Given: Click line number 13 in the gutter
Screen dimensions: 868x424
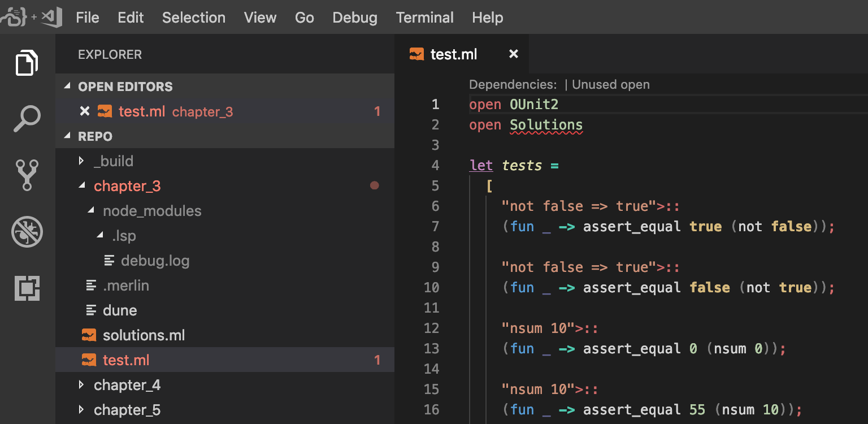Looking at the screenshot, I should click(x=432, y=349).
